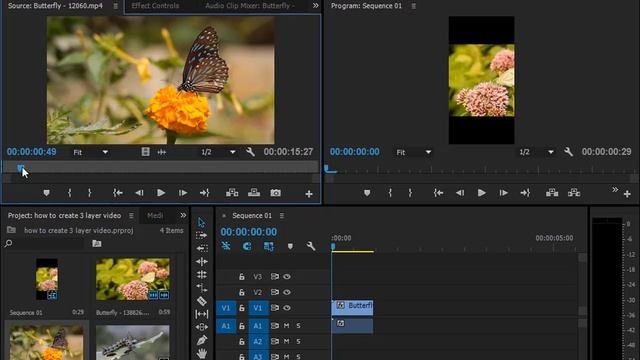Select Source: Butterfly - 12060.mp4 tab
Screen dimensions: 640x360
[55, 6]
